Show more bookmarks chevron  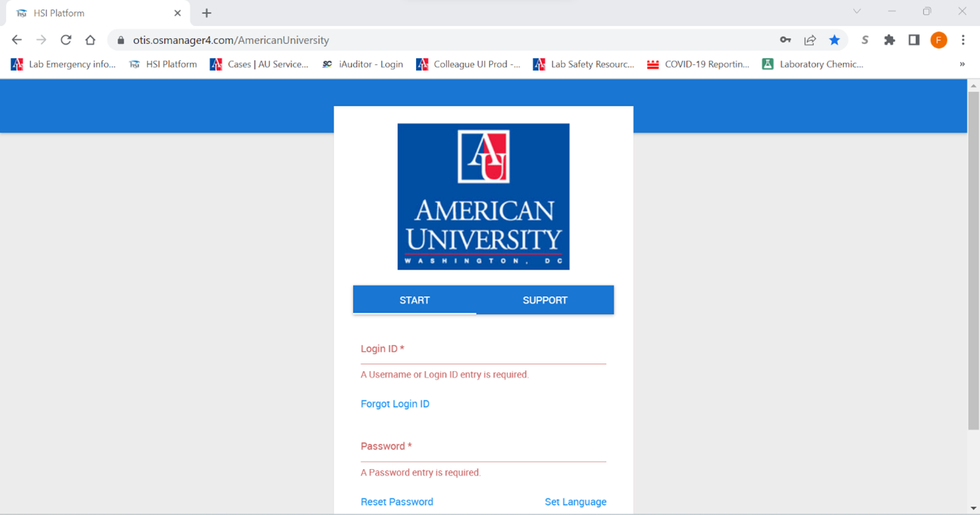[962, 64]
